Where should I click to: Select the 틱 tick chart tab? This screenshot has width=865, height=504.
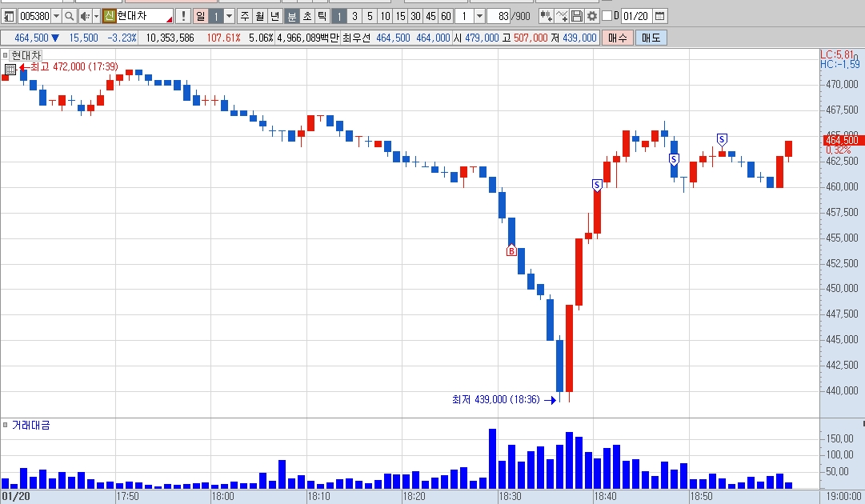point(322,17)
